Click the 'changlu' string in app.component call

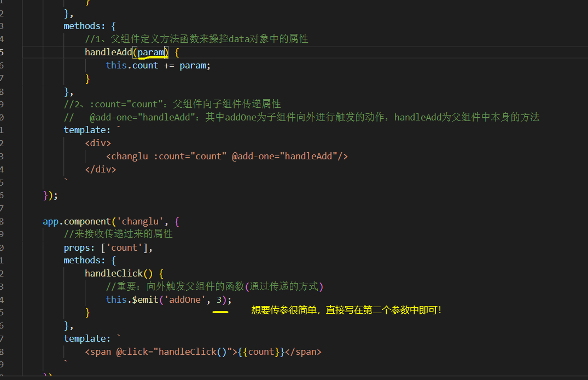click(x=140, y=222)
